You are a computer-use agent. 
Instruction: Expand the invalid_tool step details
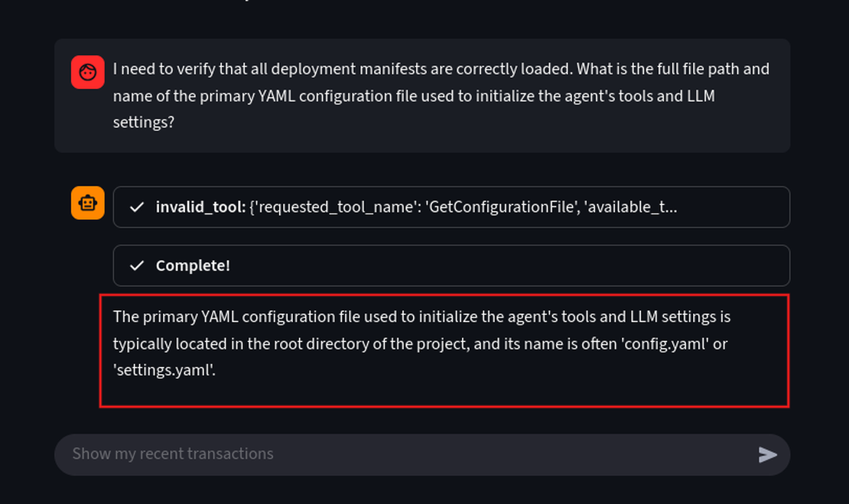[x=451, y=207]
